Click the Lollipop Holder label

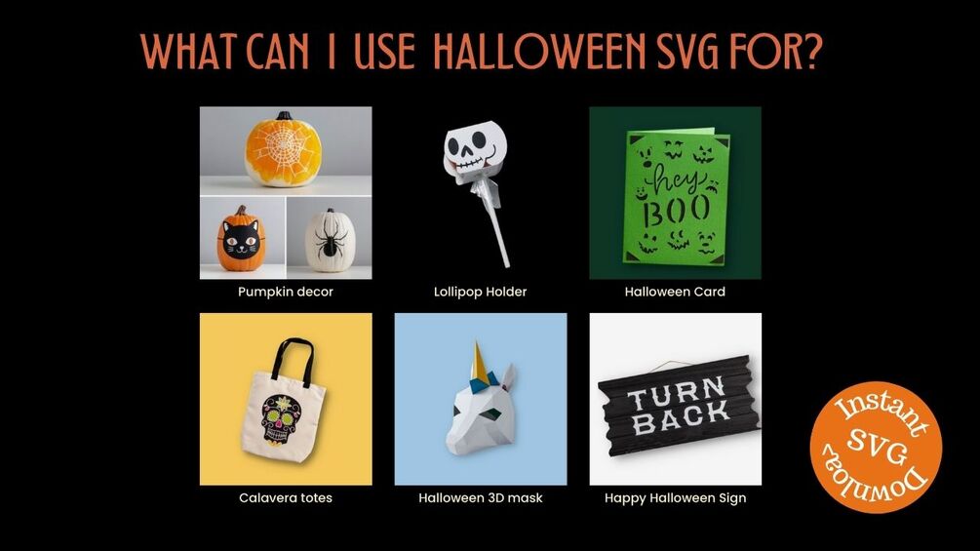480,292
